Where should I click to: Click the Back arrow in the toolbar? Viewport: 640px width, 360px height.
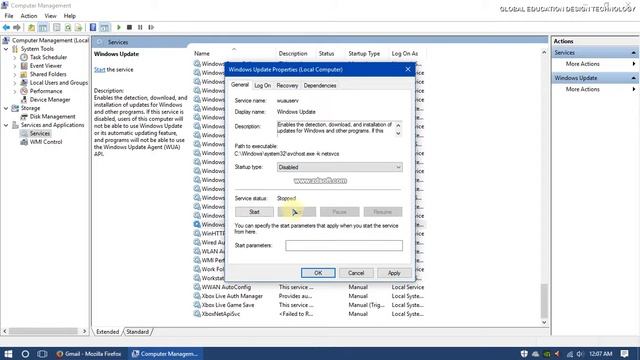(x=6, y=27)
